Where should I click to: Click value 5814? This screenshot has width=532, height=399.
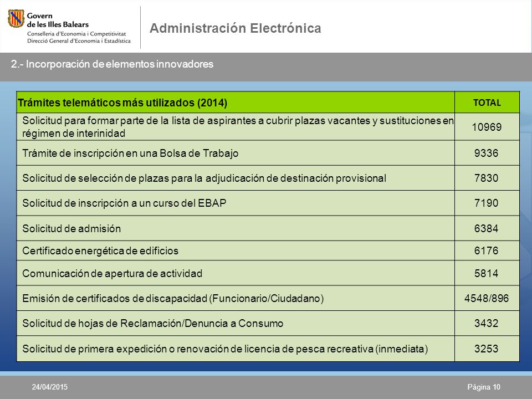point(486,273)
